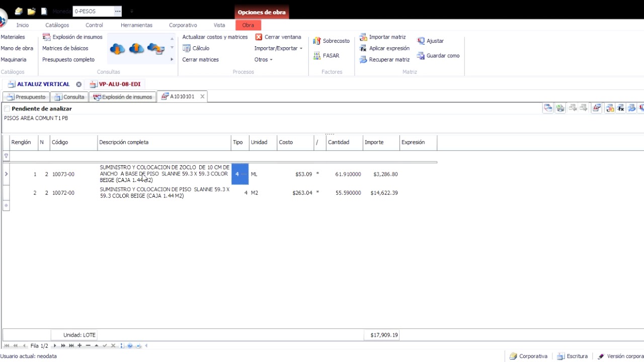Viewport: 644px width, 362px height.
Task: Open the Moneda 0-PESOS selector button
Action: click(118, 11)
